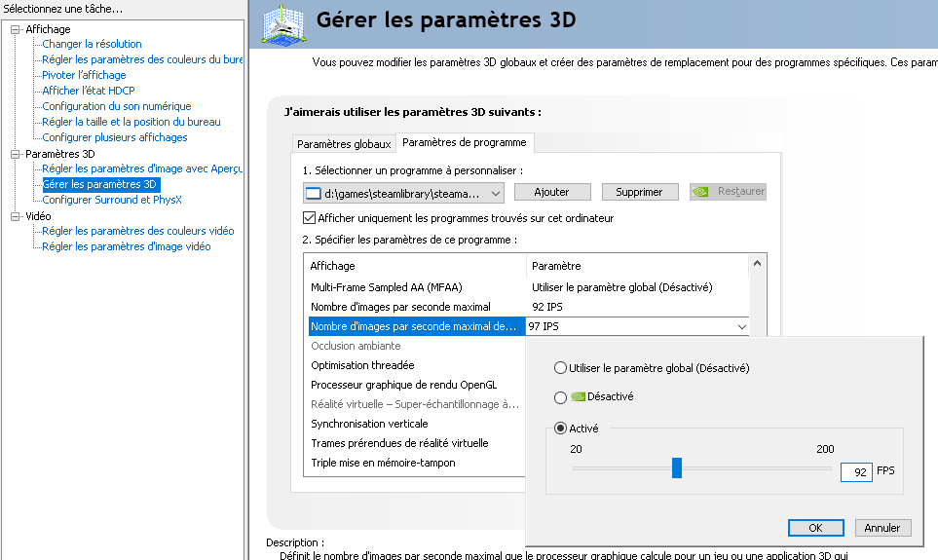This screenshot has height=560, width=938.
Task: Select the Paramètres de programme tab
Action: coord(464,142)
